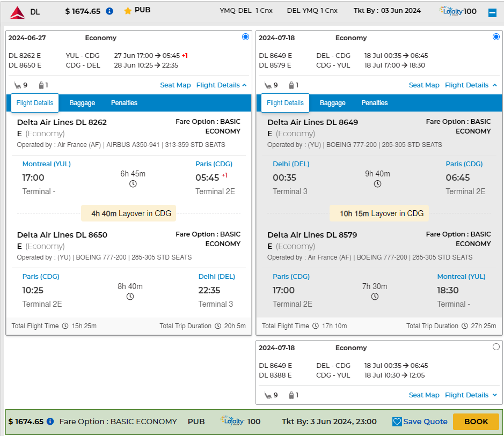Expand Flight Details for the DL 8388 return option
The image size is (504, 436).
471,395
